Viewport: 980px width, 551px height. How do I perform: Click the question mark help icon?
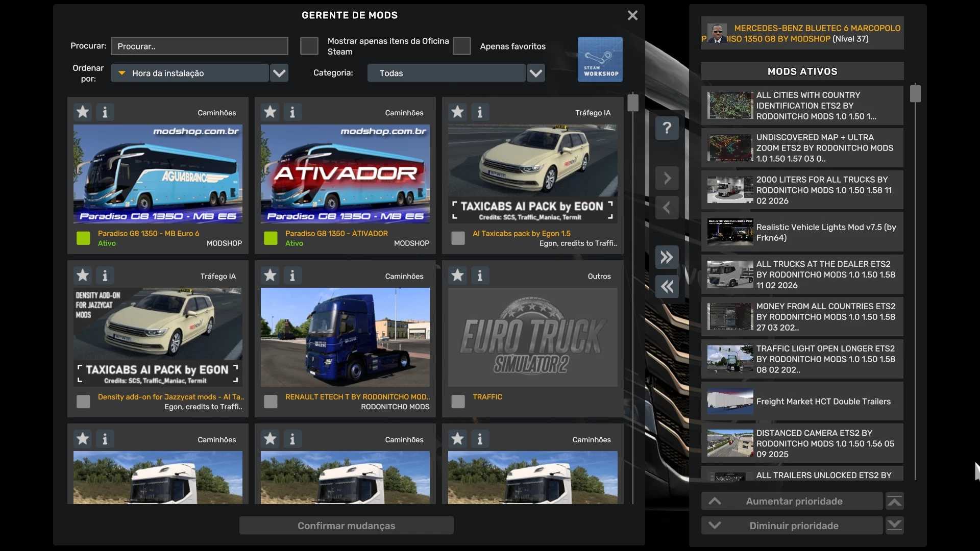[x=667, y=128]
